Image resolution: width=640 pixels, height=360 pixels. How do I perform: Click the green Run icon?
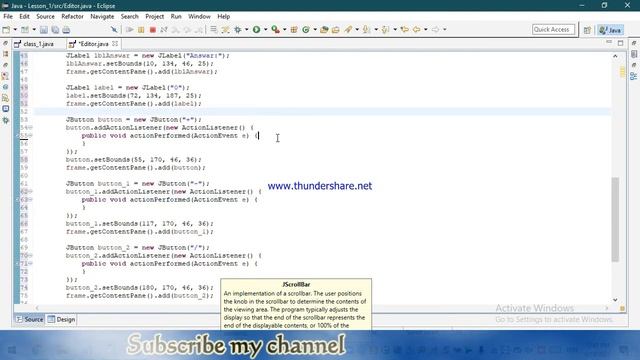(256, 30)
